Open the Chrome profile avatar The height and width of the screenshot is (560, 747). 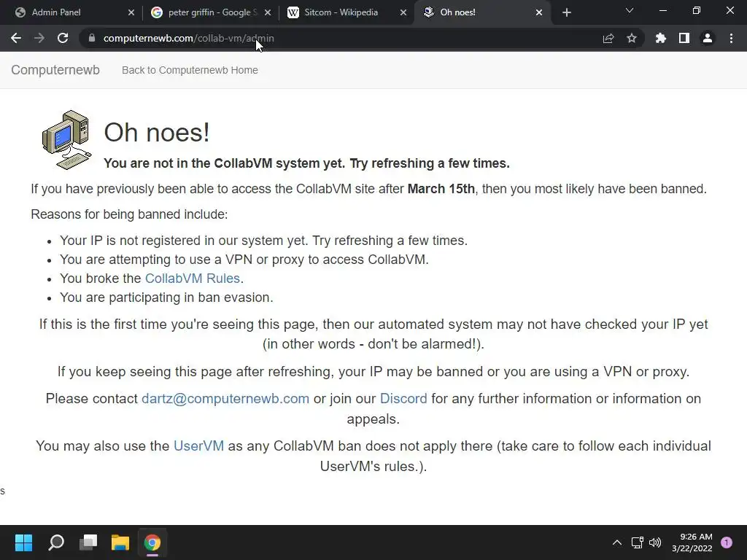[708, 38]
